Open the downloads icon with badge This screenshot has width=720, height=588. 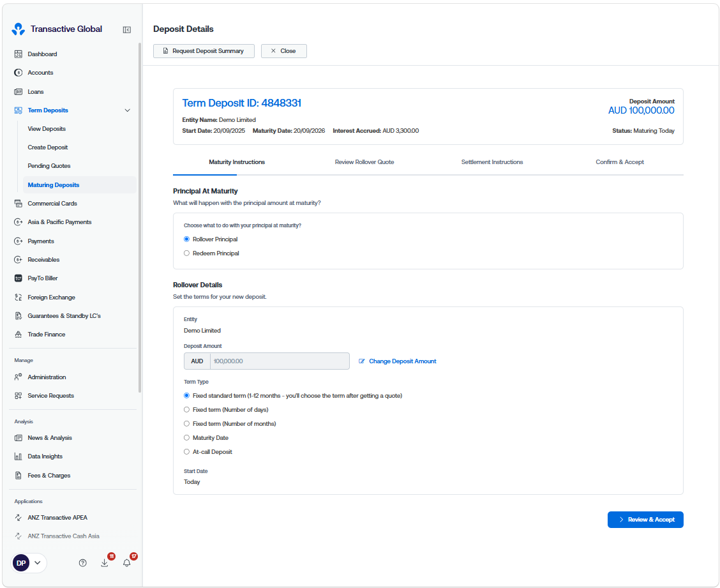point(105,562)
